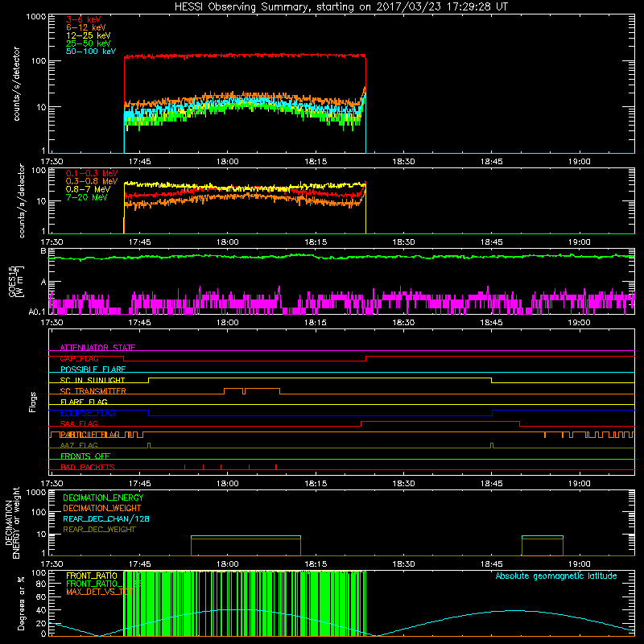Viewport: 644px width, 644px height.
Task: Click the first cyan REAR_DEC_CHAN raised block
Action: tap(246, 536)
